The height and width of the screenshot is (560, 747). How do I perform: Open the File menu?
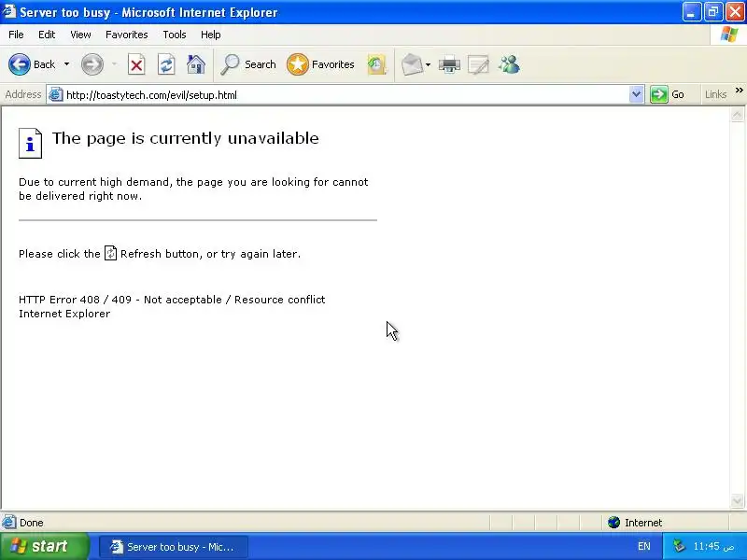pyautogui.click(x=16, y=35)
